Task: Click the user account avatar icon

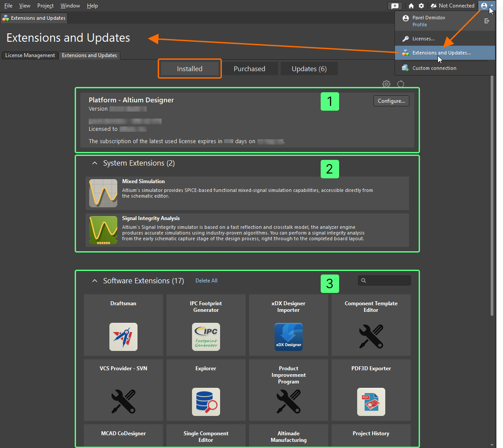Action: click(484, 5)
